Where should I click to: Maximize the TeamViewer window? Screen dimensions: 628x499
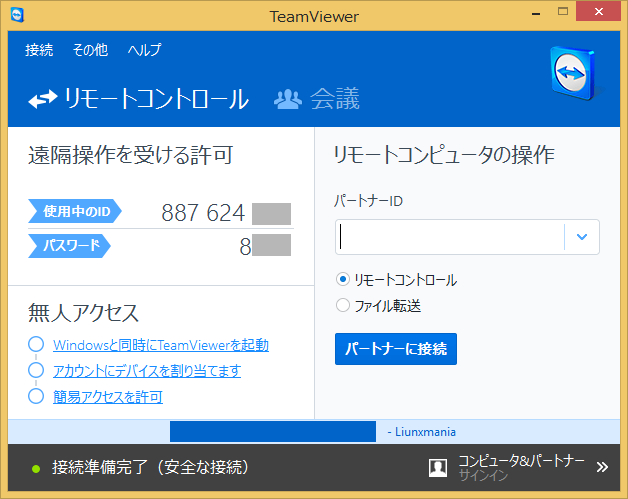[x=563, y=12]
